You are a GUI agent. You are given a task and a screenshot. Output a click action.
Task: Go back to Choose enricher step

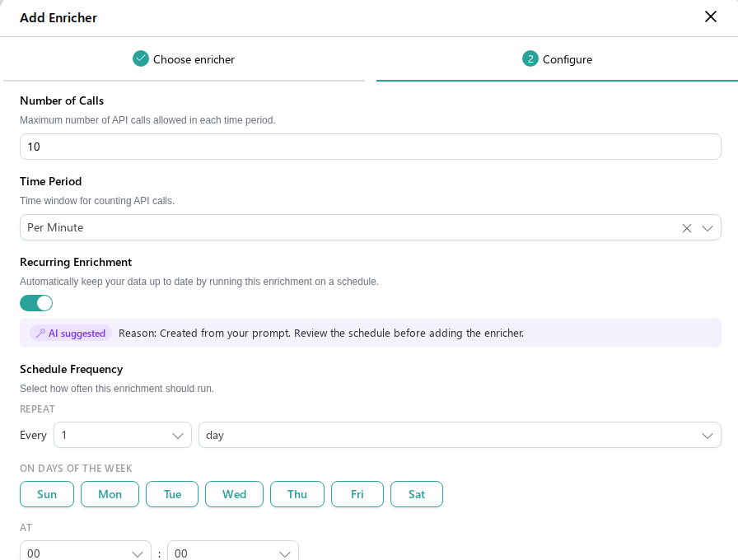coord(184,59)
